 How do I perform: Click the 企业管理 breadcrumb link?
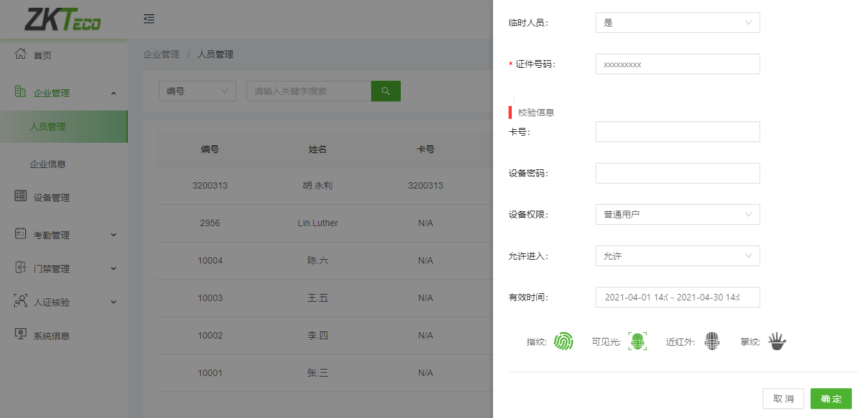point(161,54)
